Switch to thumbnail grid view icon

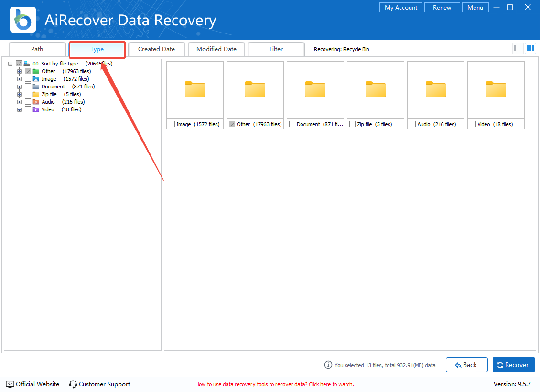coord(530,48)
